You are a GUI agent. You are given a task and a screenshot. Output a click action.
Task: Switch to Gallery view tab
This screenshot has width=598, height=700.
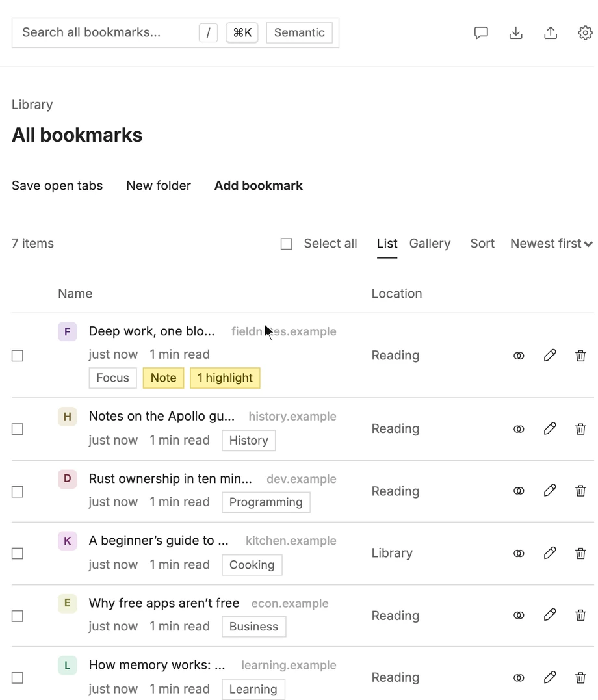430,244
